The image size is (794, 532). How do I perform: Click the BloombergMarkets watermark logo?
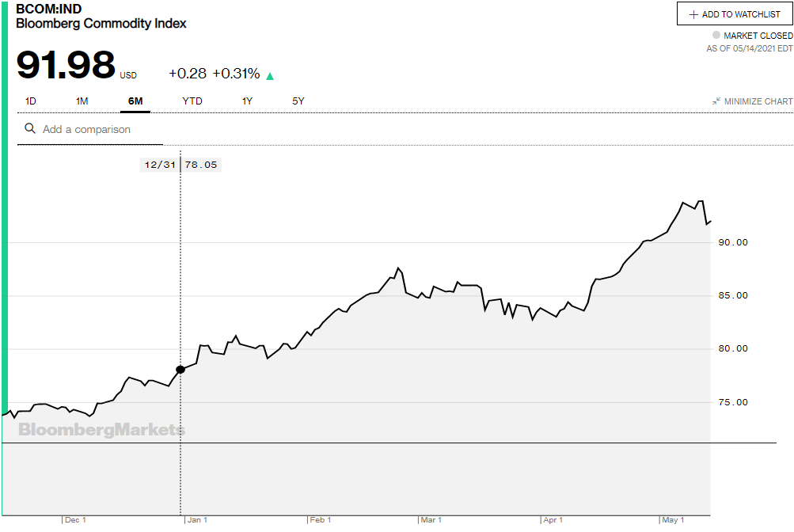pyautogui.click(x=101, y=430)
